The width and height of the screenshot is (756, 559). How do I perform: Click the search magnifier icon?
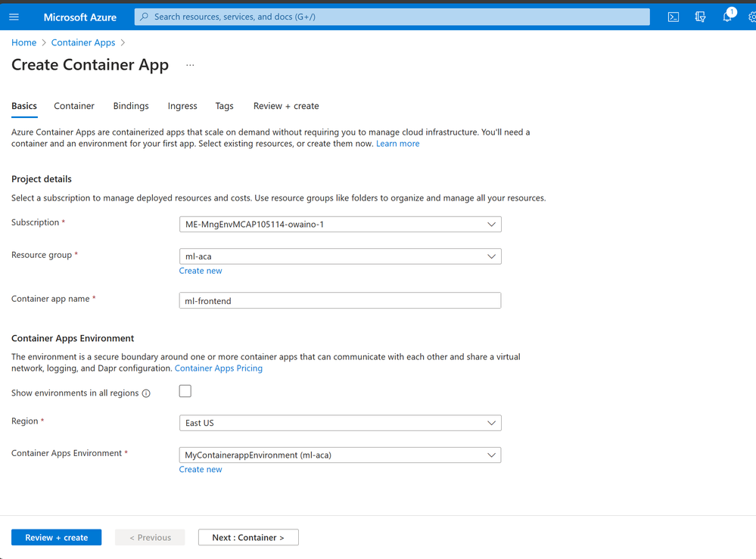click(x=144, y=17)
